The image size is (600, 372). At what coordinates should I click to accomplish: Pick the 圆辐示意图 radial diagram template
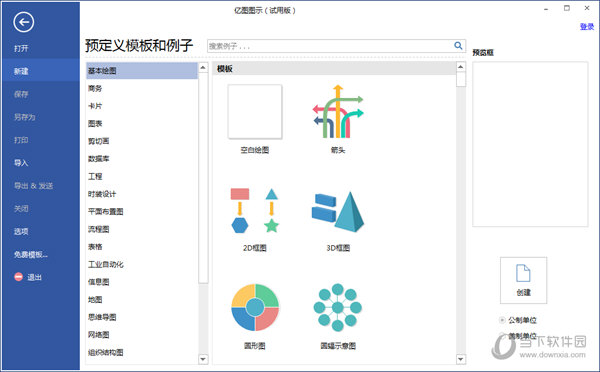(338, 307)
